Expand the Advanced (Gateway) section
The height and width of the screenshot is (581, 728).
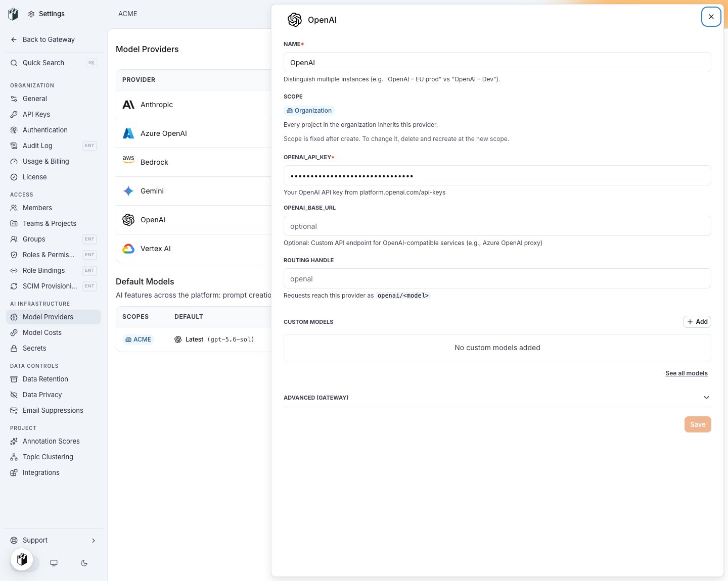497,398
